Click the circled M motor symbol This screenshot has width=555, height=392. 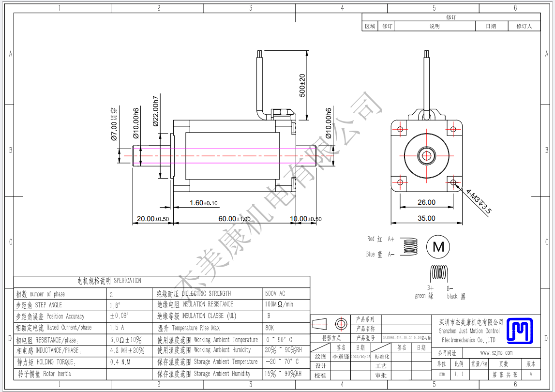click(x=438, y=247)
